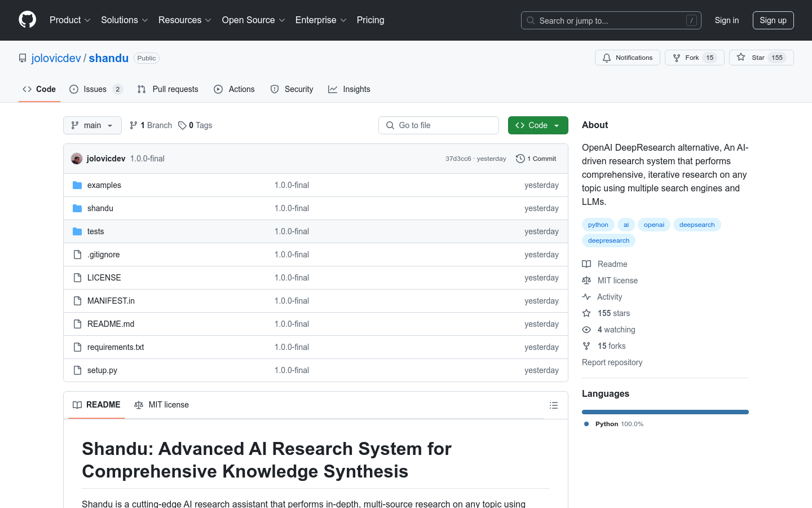Click the bell icon in Notifications
Image resolution: width=812 pixels, height=508 pixels.
pyautogui.click(x=607, y=58)
